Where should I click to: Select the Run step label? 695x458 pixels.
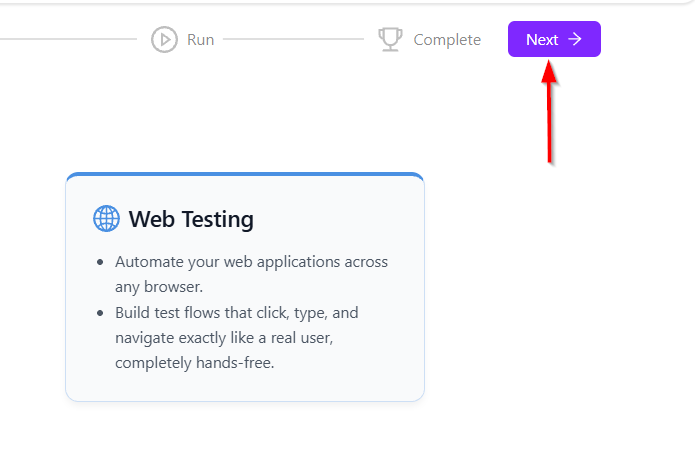point(200,40)
